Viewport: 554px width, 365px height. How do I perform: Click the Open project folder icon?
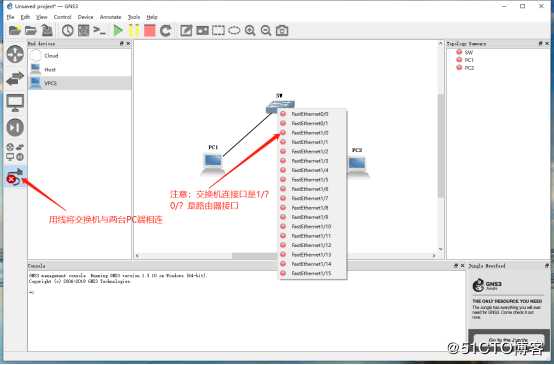point(30,31)
